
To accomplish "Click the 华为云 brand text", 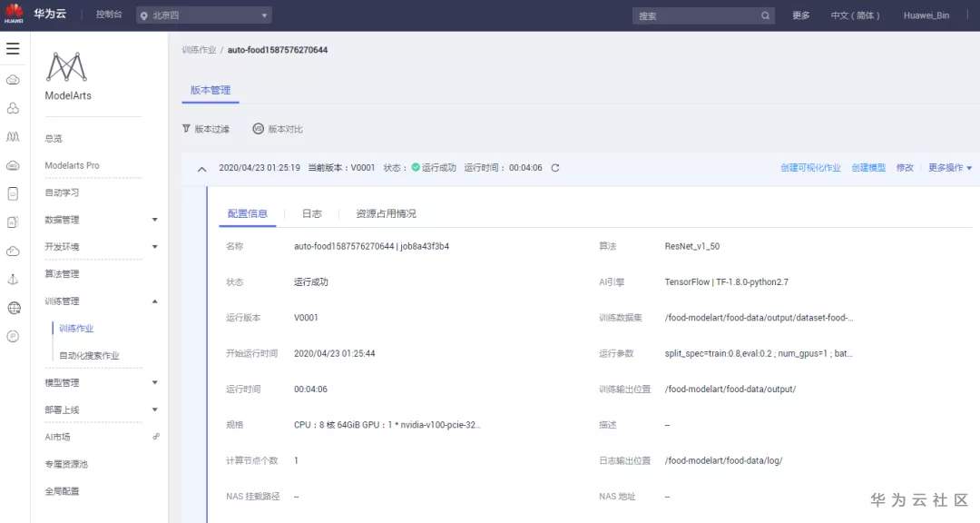I will pos(50,13).
